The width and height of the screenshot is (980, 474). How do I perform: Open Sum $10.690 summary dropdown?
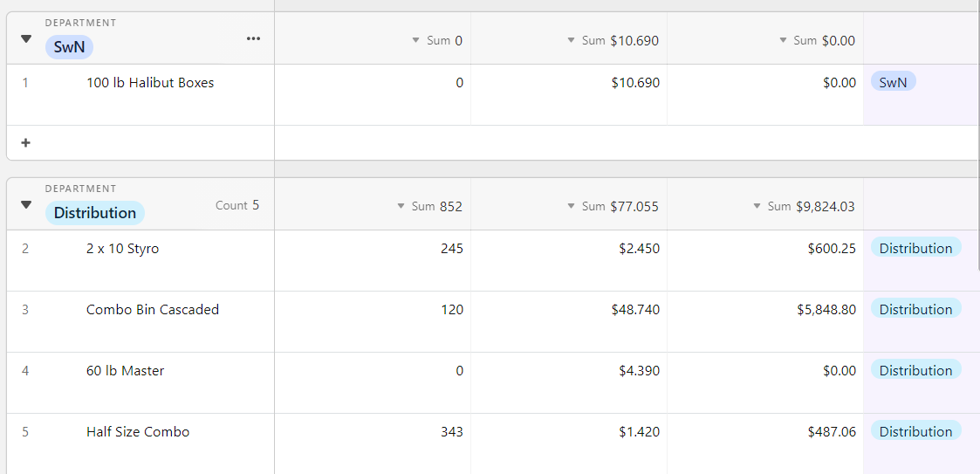pyautogui.click(x=613, y=41)
